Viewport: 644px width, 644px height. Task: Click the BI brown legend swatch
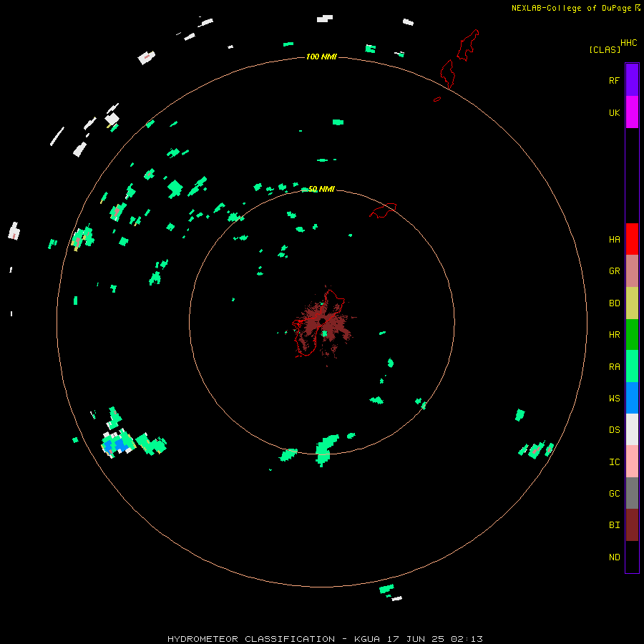pos(632,525)
